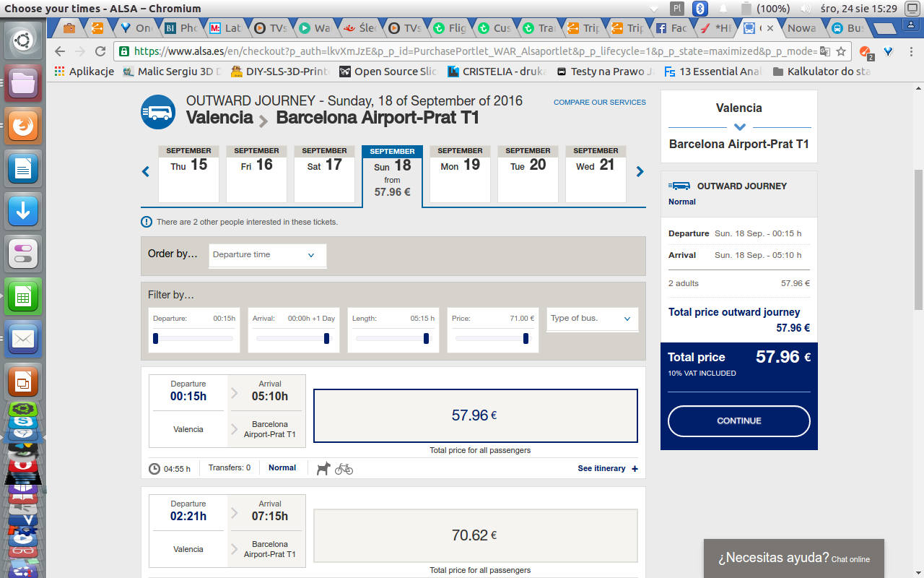
Task: Bookmark this page with the star icon
Action: [841, 51]
